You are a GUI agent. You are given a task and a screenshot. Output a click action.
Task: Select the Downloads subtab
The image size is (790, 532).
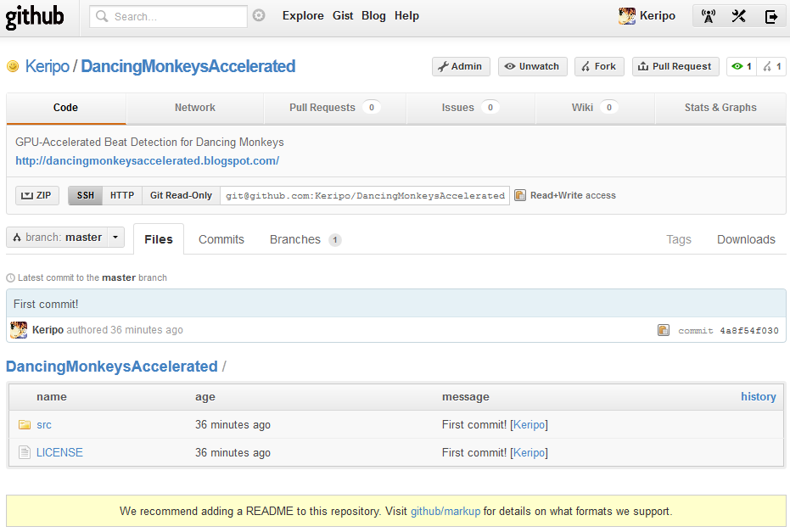point(746,239)
